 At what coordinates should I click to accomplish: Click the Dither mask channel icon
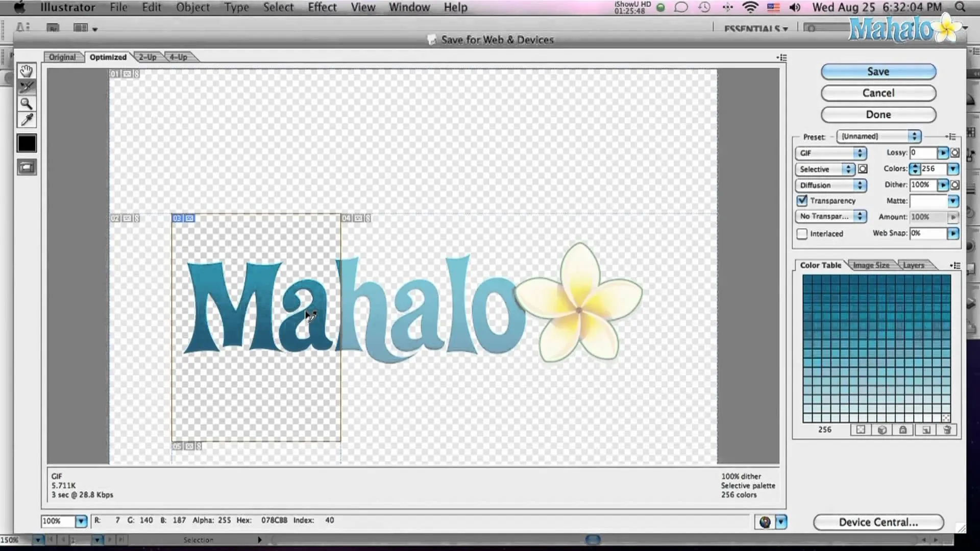point(955,185)
